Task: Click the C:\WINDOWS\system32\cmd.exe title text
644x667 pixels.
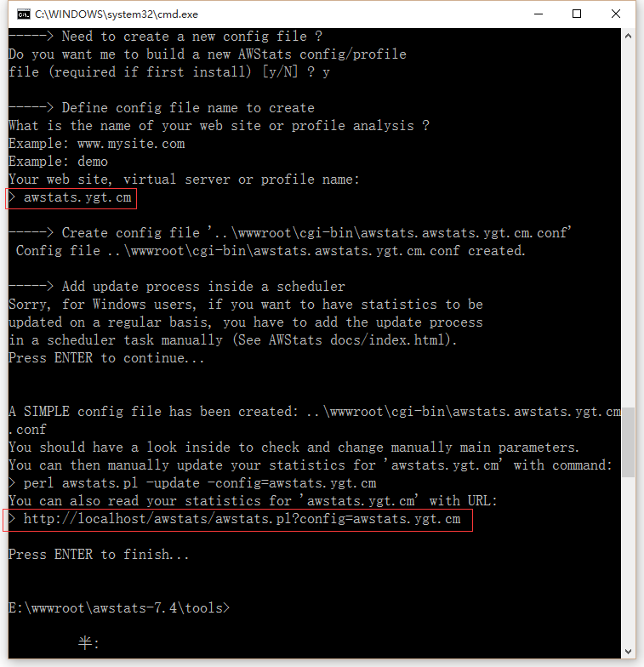Action: pos(116,14)
